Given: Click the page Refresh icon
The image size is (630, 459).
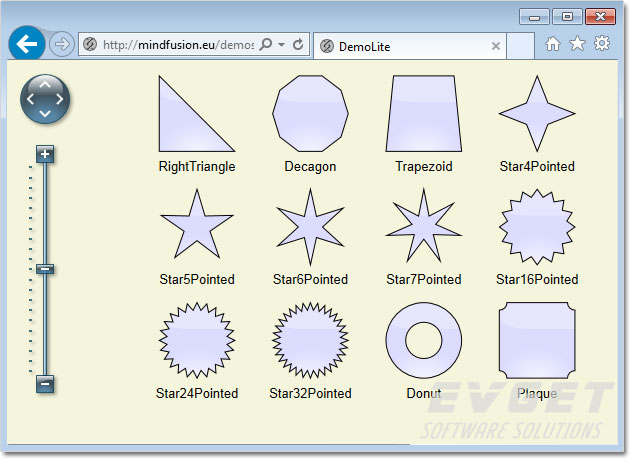Looking at the screenshot, I should tap(298, 44).
